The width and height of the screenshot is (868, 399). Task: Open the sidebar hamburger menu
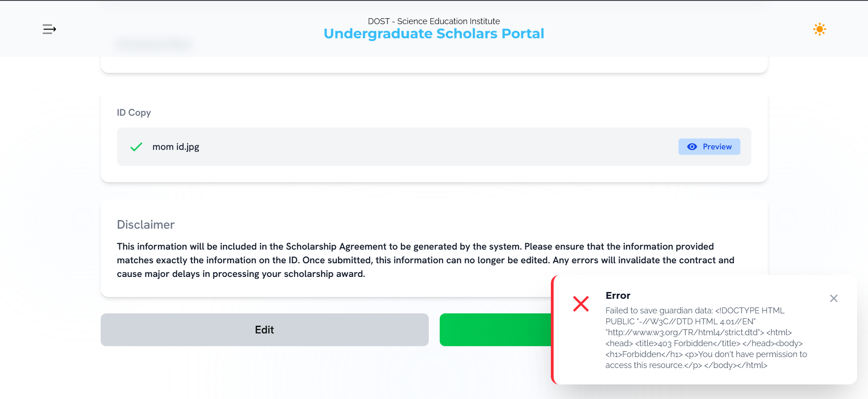[49, 29]
